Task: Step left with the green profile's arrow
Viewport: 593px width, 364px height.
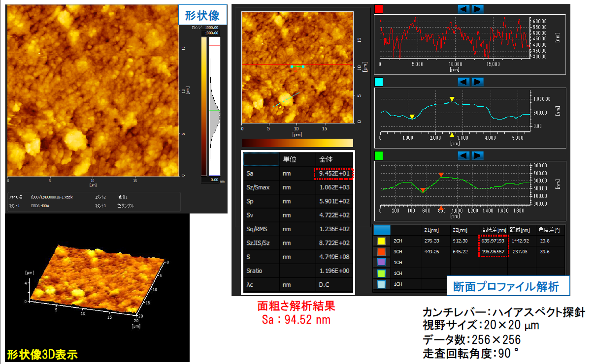Action: coord(464,155)
